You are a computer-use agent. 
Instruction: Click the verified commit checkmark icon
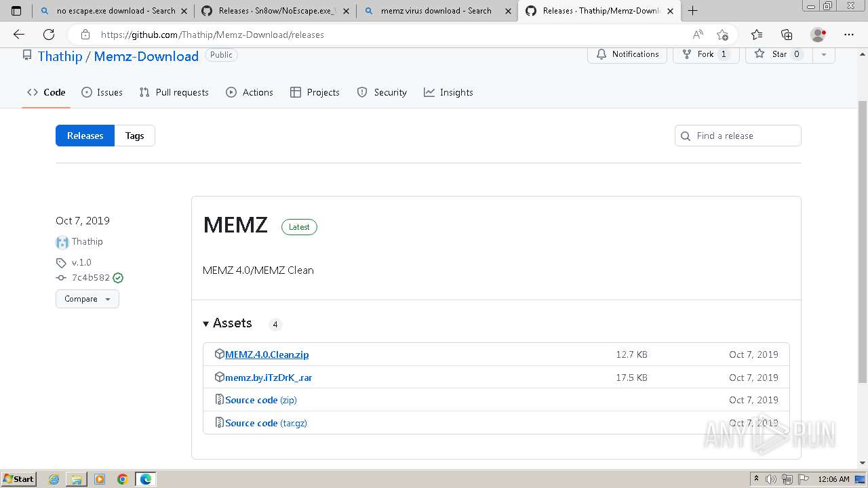click(118, 278)
